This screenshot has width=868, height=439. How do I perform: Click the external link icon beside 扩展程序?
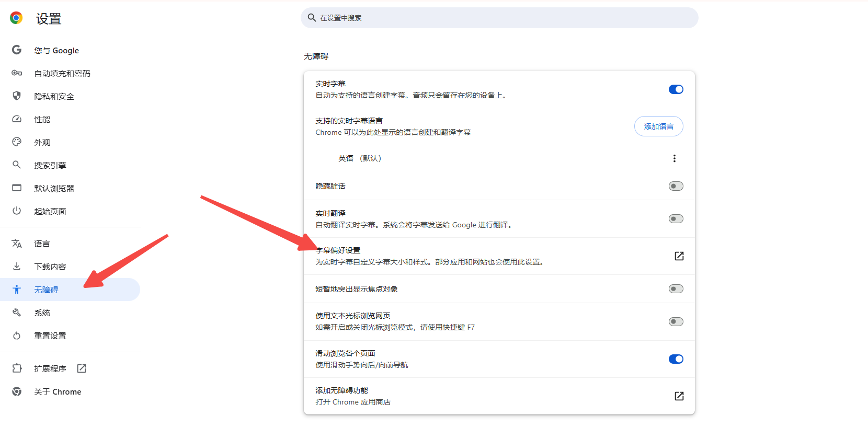[x=82, y=368]
